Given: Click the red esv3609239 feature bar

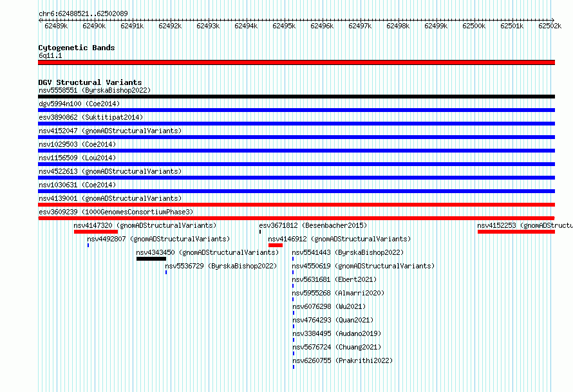Looking at the screenshot, I should pyautogui.click(x=296, y=218).
